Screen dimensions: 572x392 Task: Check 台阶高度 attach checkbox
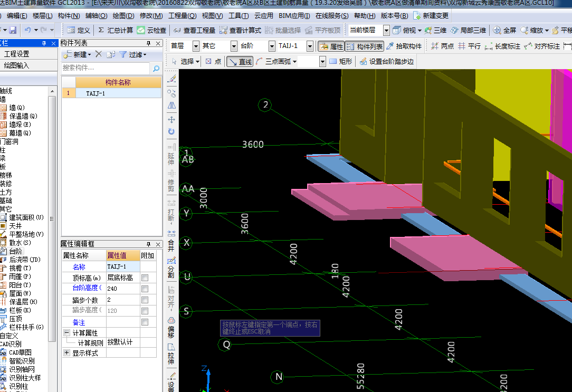145,289
